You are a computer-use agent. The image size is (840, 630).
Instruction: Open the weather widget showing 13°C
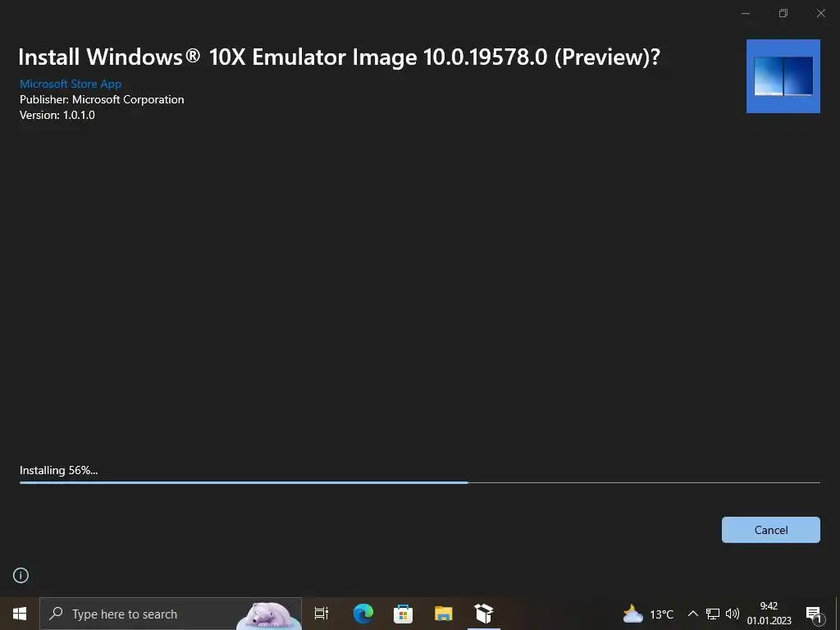point(648,614)
